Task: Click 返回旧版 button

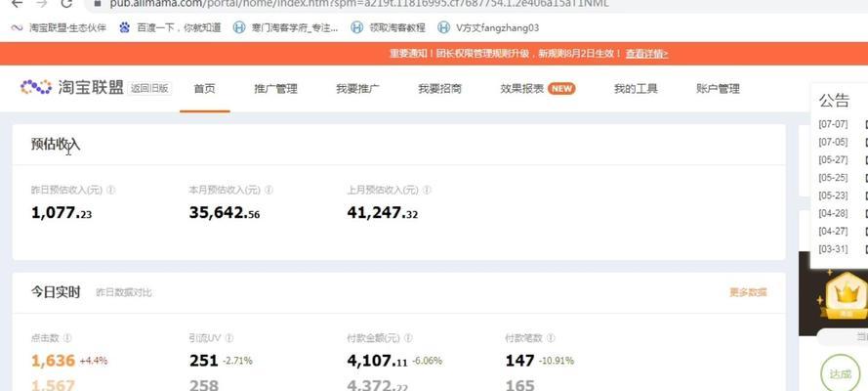Action: [x=150, y=88]
